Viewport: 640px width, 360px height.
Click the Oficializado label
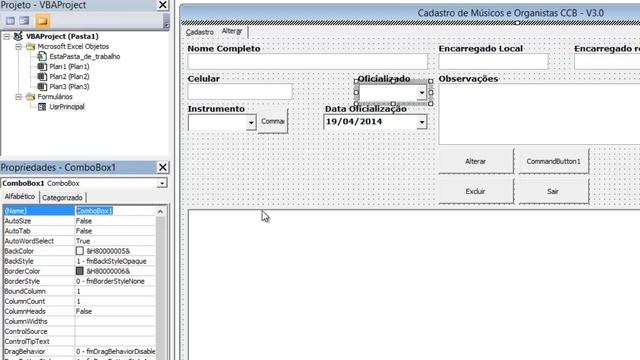(x=384, y=78)
